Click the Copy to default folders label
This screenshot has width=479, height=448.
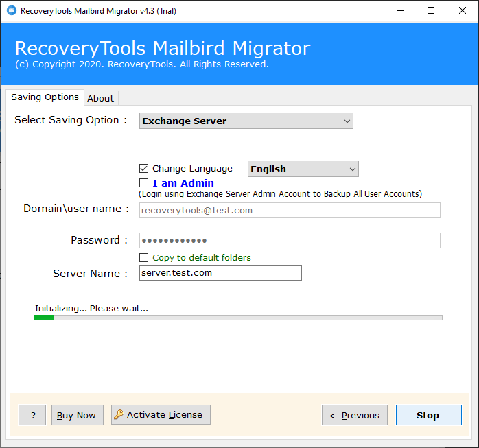coord(202,257)
